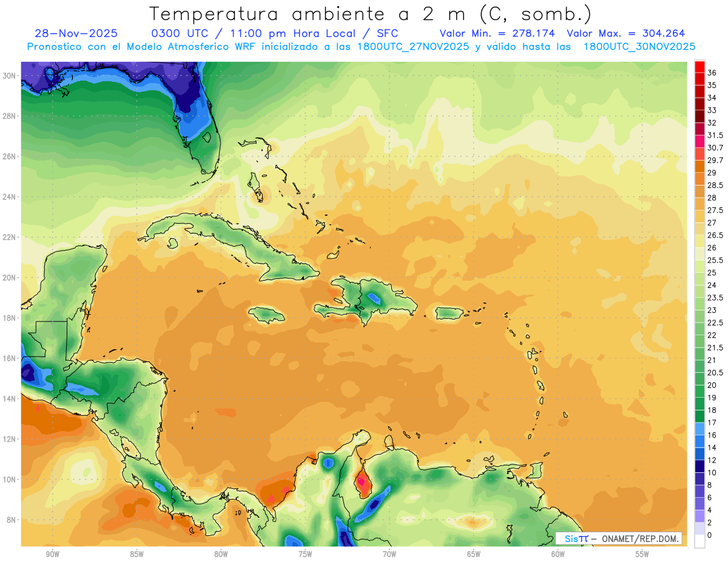Click the colorbar value "27.5"

[715, 210]
